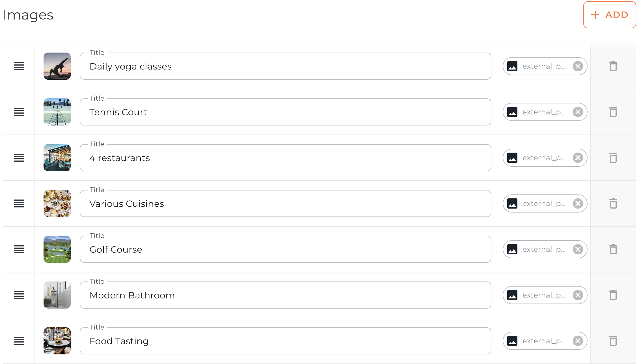Delete the Tennis Court image row
The height and width of the screenshot is (364, 639).
coord(613,112)
